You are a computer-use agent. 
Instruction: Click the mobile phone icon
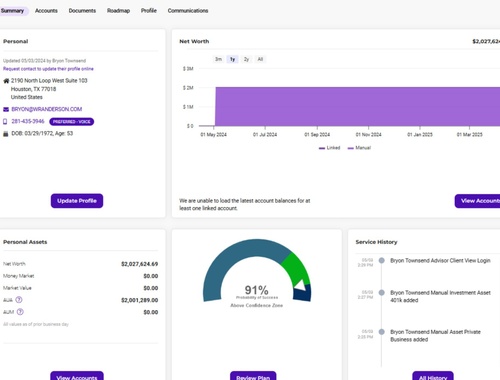click(x=5, y=121)
